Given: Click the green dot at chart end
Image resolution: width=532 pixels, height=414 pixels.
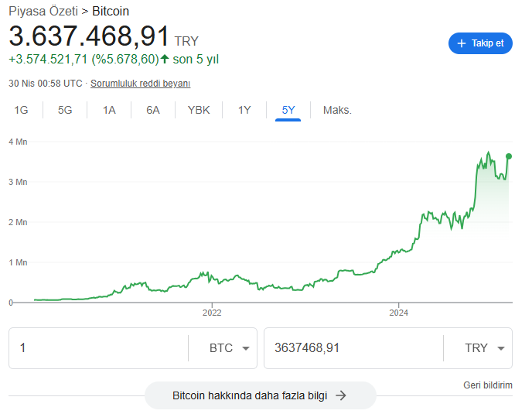Looking at the screenshot, I should click(x=509, y=156).
